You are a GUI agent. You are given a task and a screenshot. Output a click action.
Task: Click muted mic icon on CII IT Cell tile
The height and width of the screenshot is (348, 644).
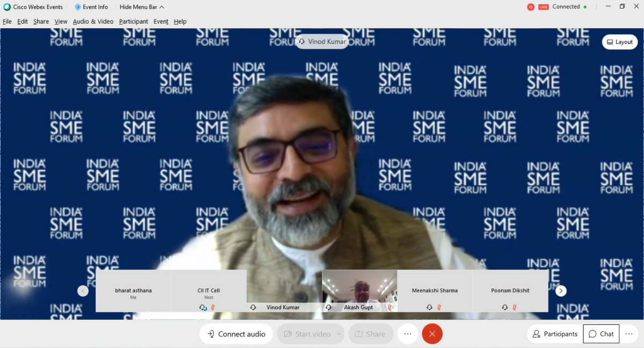pos(214,308)
